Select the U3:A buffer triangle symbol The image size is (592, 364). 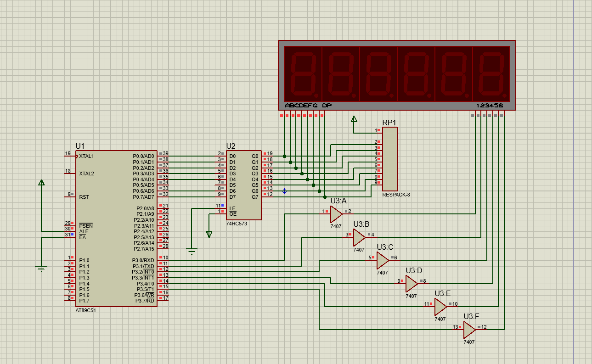(x=336, y=214)
